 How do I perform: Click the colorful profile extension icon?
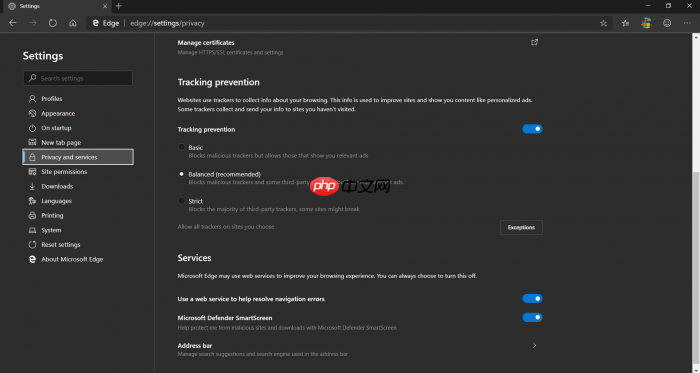click(x=646, y=23)
